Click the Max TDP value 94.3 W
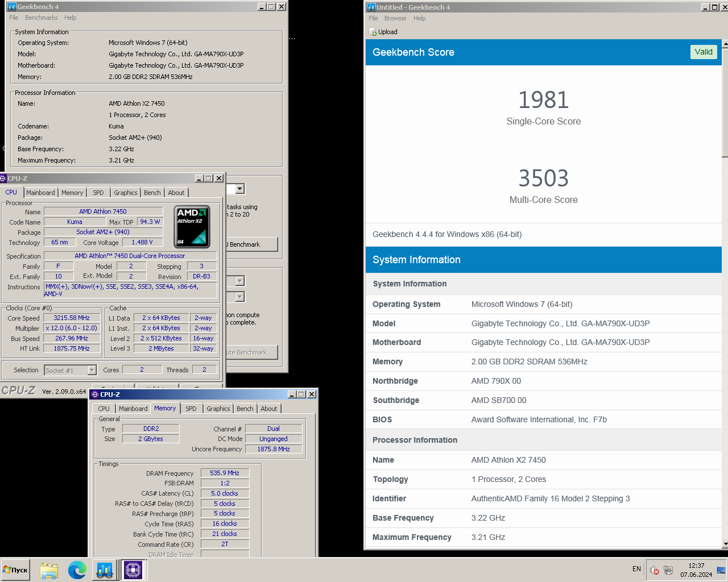 pyautogui.click(x=150, y=222)
